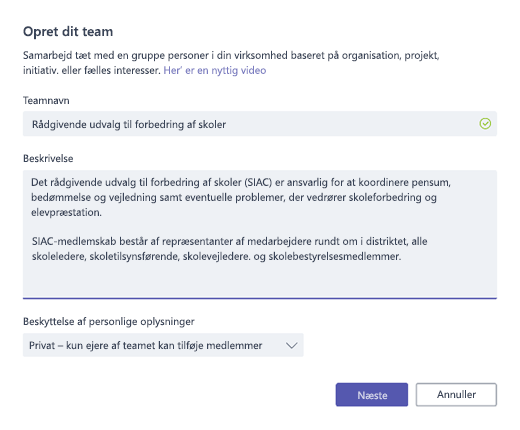The width and height of the screenshot is (520, 430).
Task: Place cursor in 'SIAC-medlemskab består' paragraph
Action: tap(229, 249)
